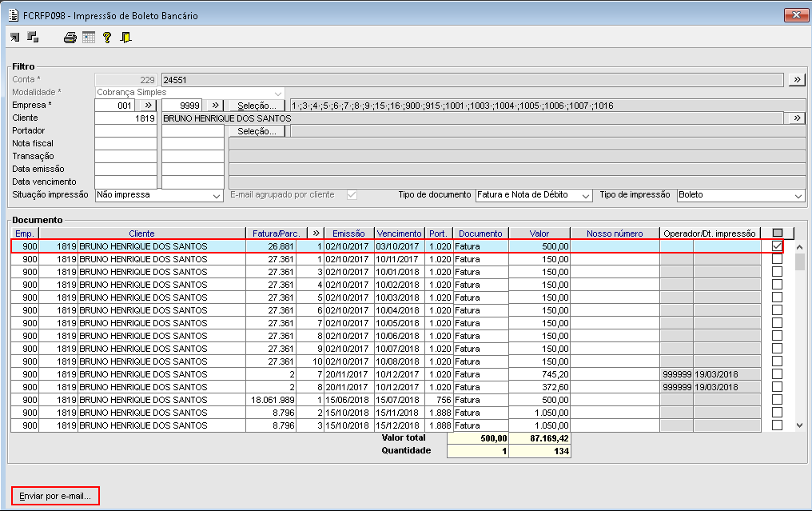
Task: Click the first arrow-in-box toolbar icon
Action: 15,38
